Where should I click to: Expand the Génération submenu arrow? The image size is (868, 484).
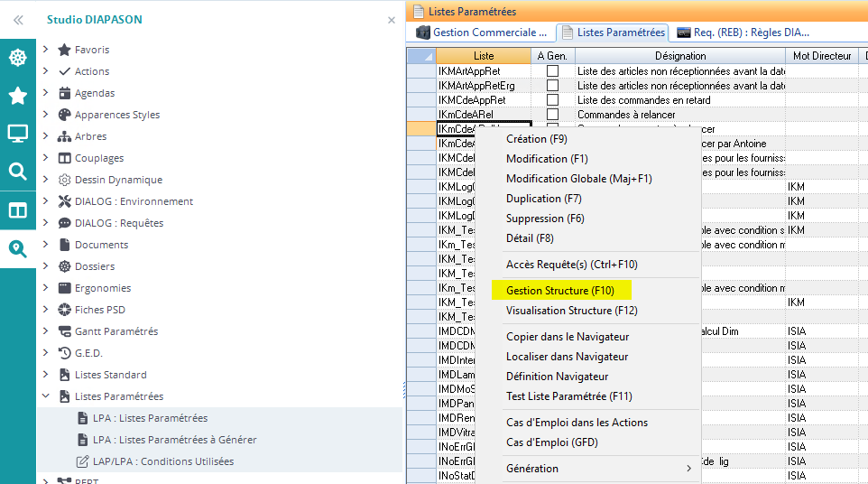pyautogui.click(x=688, y=469)
